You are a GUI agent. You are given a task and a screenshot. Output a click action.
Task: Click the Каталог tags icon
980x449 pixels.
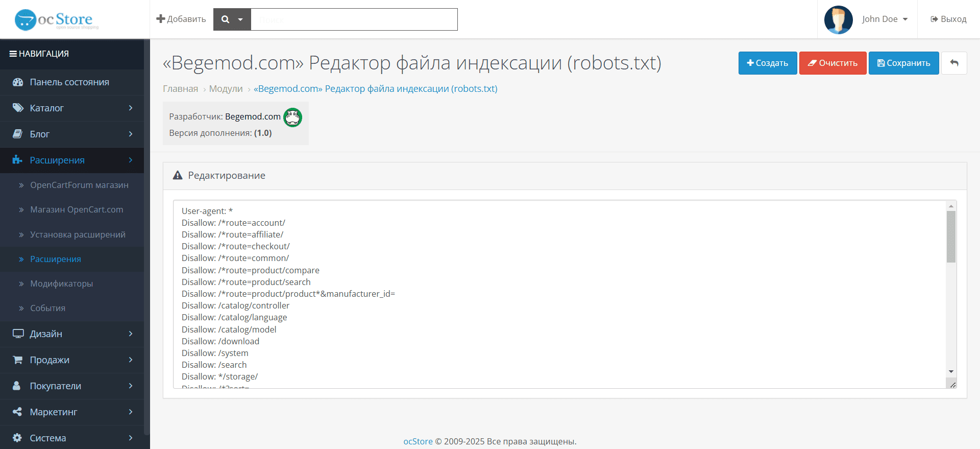coord(18,108)
